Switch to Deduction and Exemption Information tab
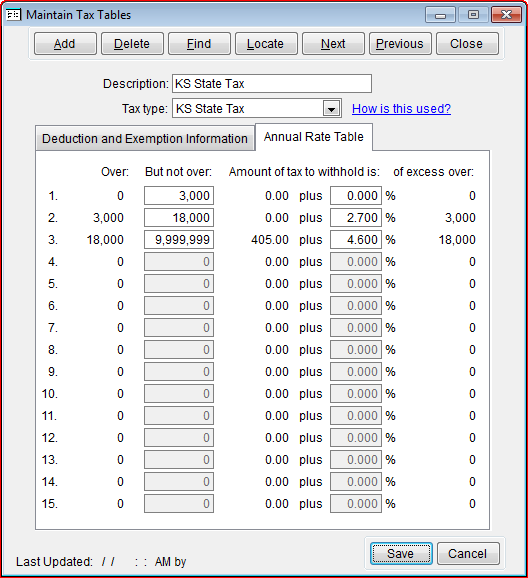 click(x=145, y=139)
